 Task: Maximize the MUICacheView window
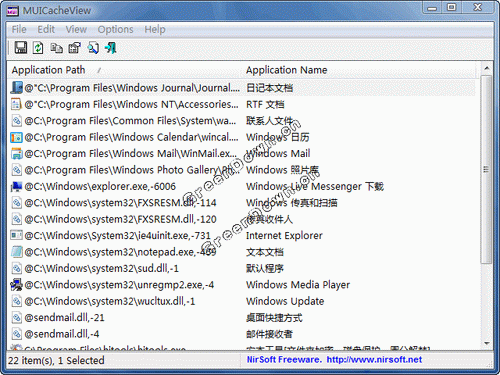coord(452,7)
